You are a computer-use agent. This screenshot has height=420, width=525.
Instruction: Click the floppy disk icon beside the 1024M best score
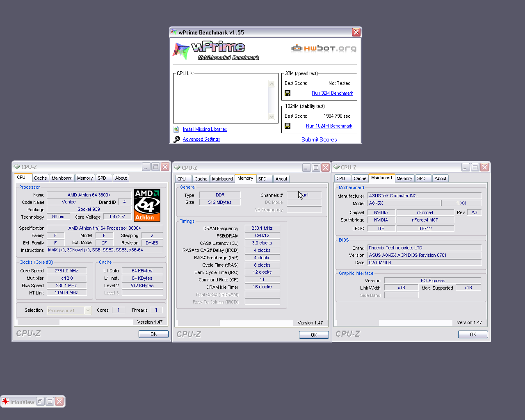pos(288,126)
